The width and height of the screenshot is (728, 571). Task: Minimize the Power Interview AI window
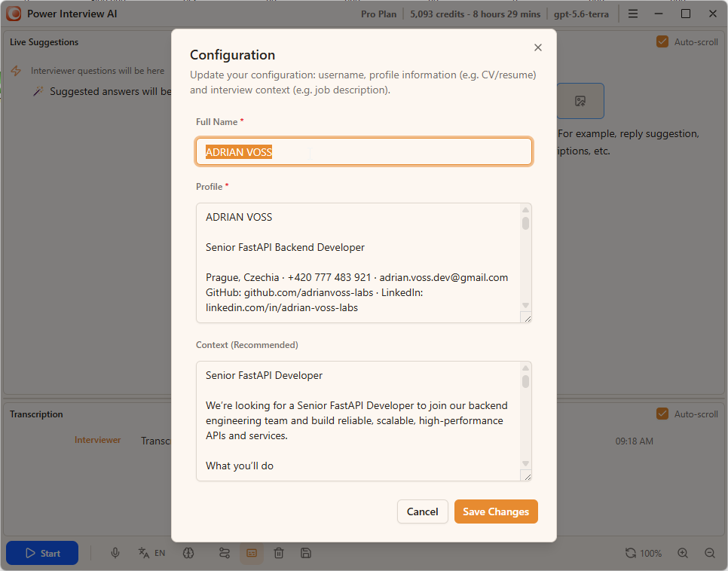(x=659, y=14)
